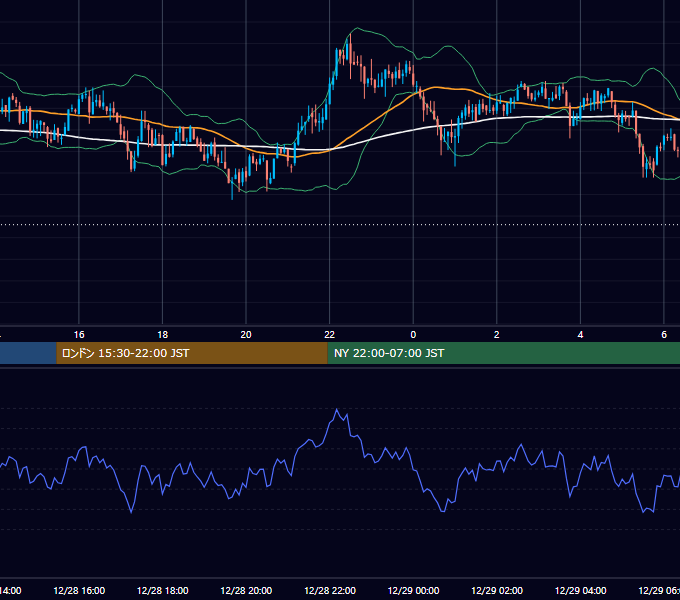
Task: Click the 4 hour label on chart axis
Action: (580, 335)
